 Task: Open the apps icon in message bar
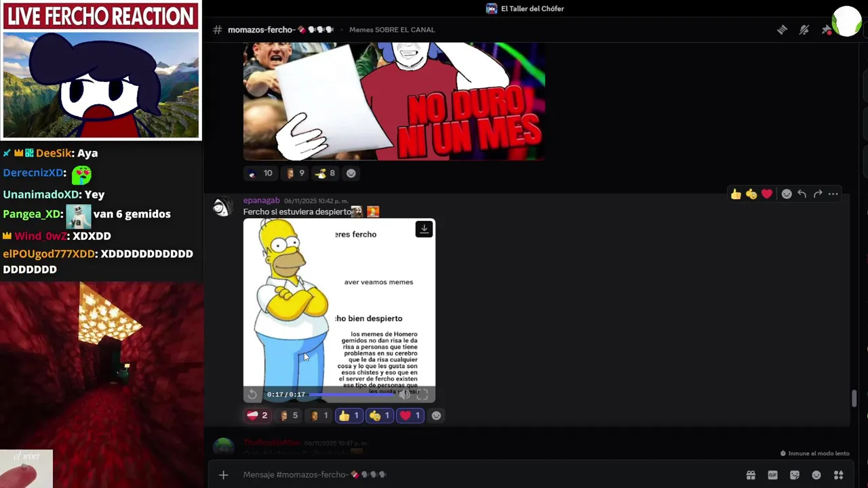pyautogui.click(x=839, y=474)
